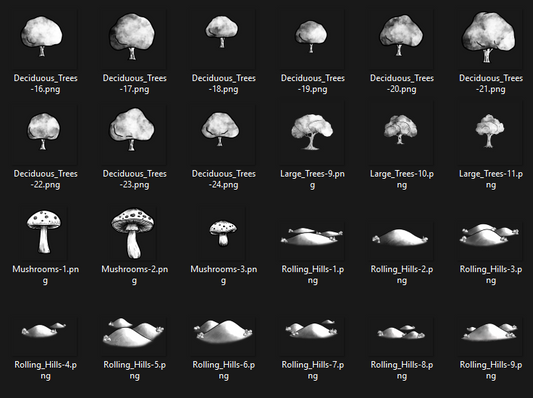Select the Rolling_Hills-8.png thumbnail
Viewport: 533px width, 398px height.
pyautogui.click(x=401, y=336)
